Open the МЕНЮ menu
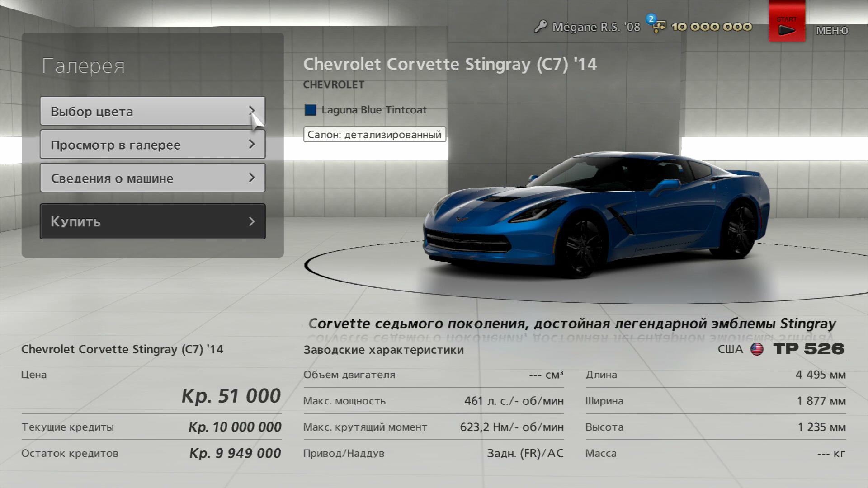868x488 pixels. 831,31
